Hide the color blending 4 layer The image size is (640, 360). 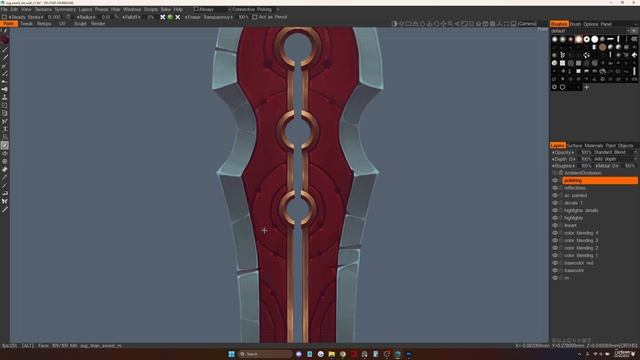[x=555, y=233]
